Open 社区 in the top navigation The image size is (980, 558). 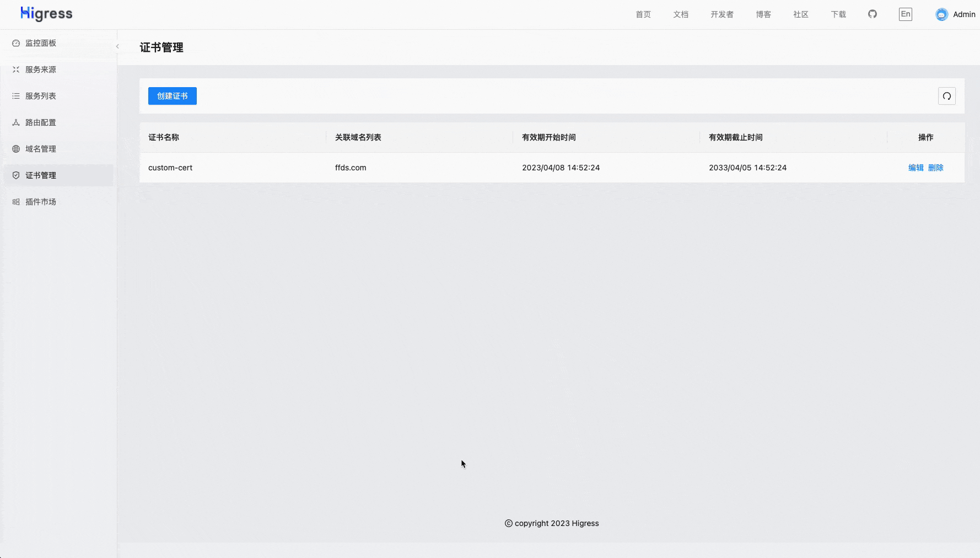click(801, 14)
